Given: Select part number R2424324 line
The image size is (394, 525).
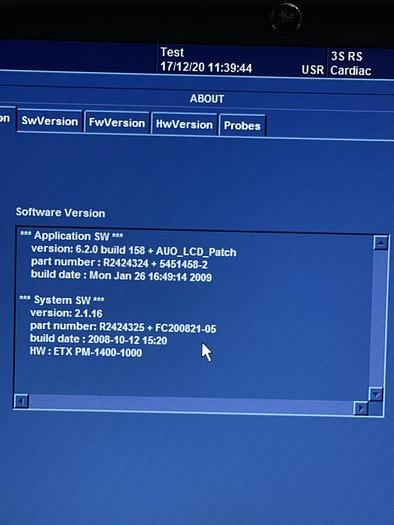Looking at the screenshot, I should pyautogui.click(x=119, y=263).
